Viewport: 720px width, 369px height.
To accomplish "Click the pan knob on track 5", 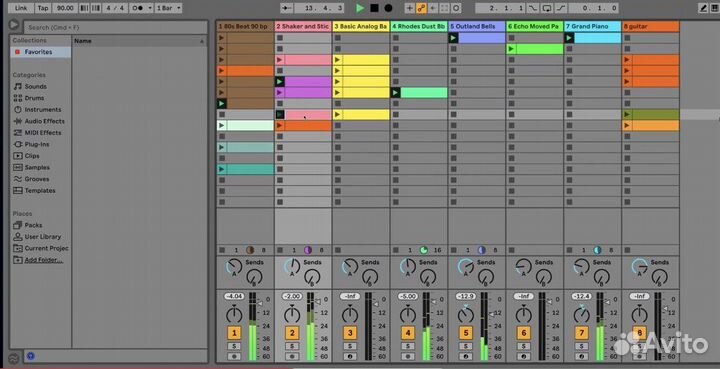I will [466, 314].
